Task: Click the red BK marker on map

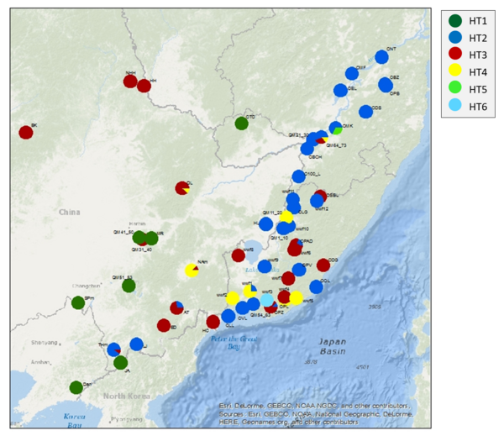Action: tap(26, 132)
